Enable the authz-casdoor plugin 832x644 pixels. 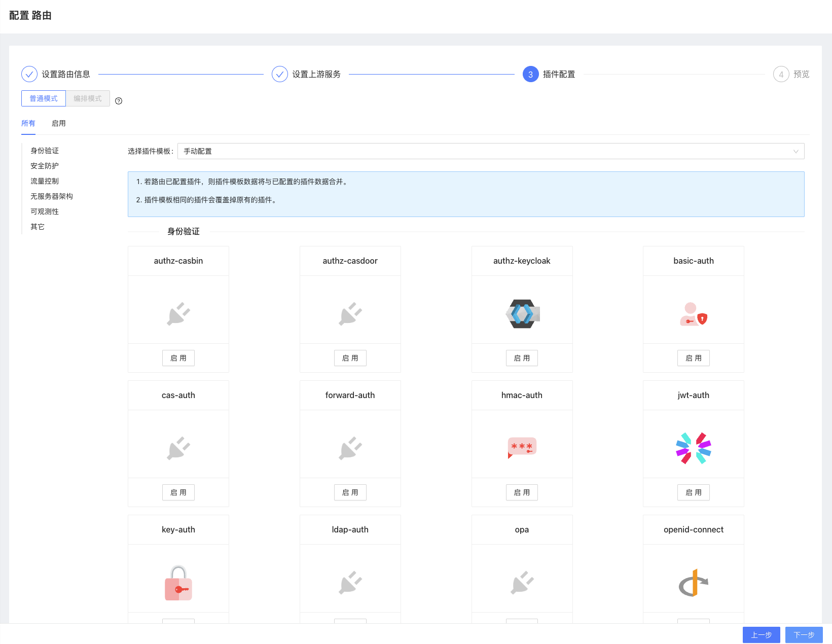(350, 358)
